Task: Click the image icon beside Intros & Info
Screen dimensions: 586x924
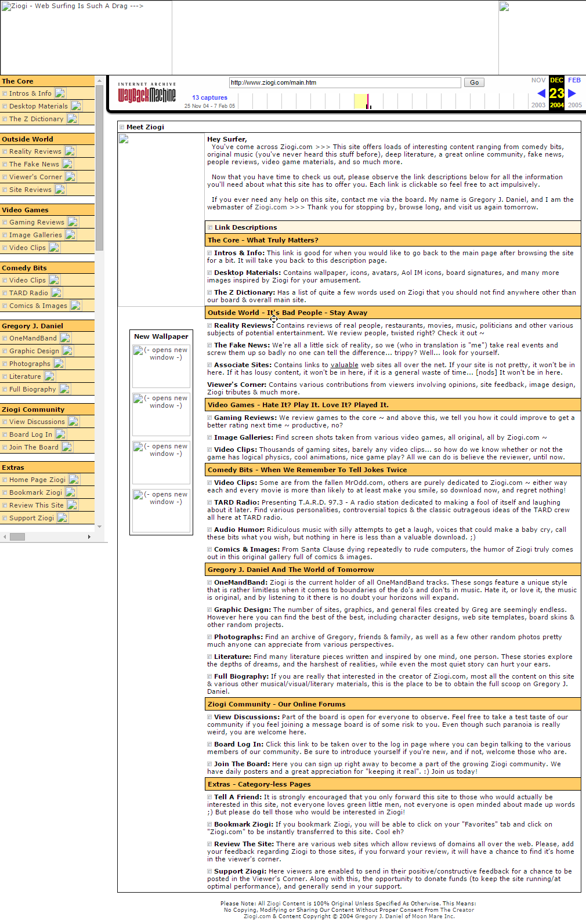Action: click(60, 93)
